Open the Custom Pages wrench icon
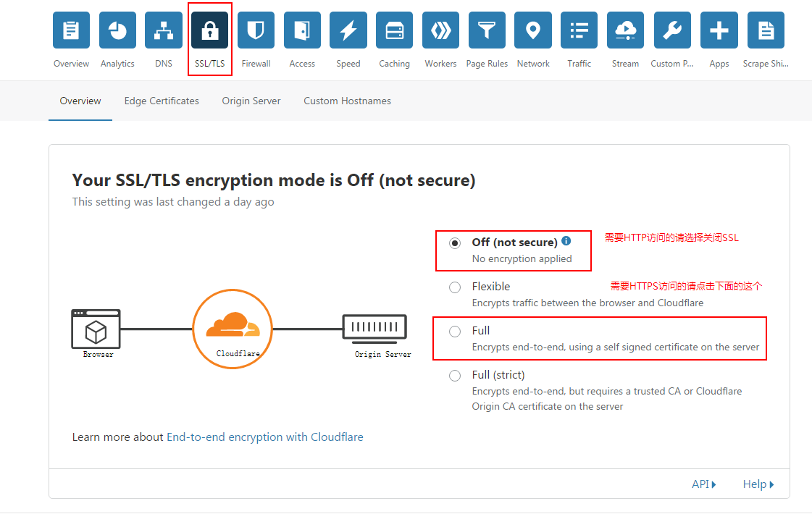 (x=672, y=30)
